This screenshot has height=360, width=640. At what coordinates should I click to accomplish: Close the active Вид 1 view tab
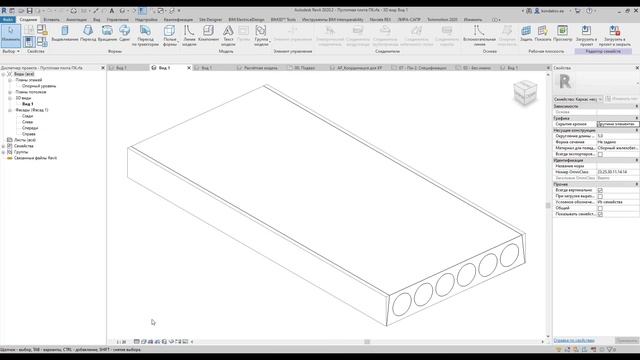click(x=189, y=68)
